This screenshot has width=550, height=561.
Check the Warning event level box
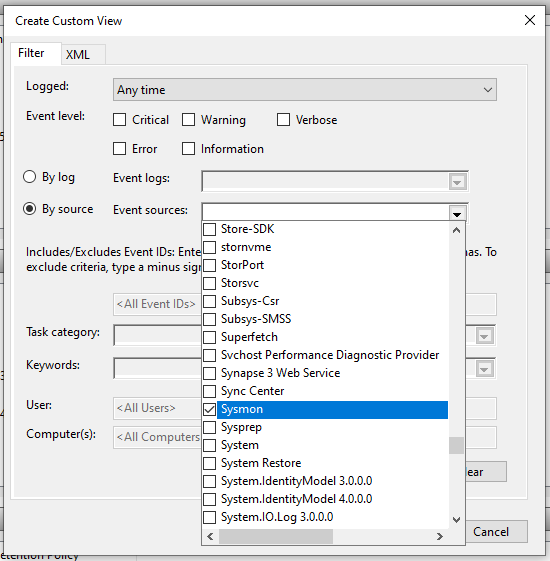coord(189,119)
